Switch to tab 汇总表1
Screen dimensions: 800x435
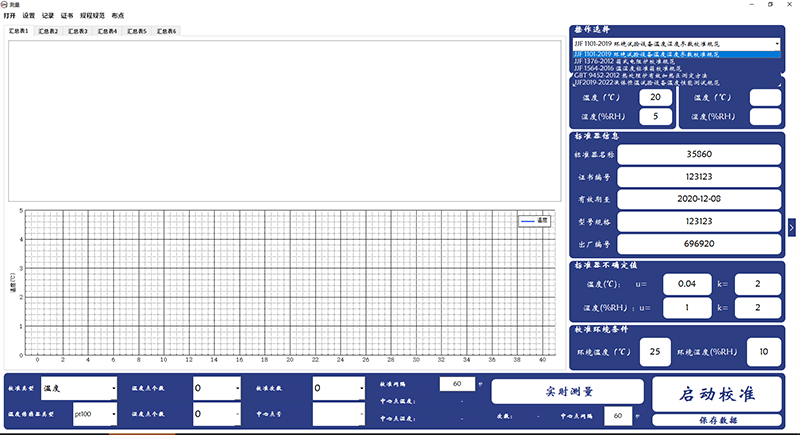[x=18, y=31]
